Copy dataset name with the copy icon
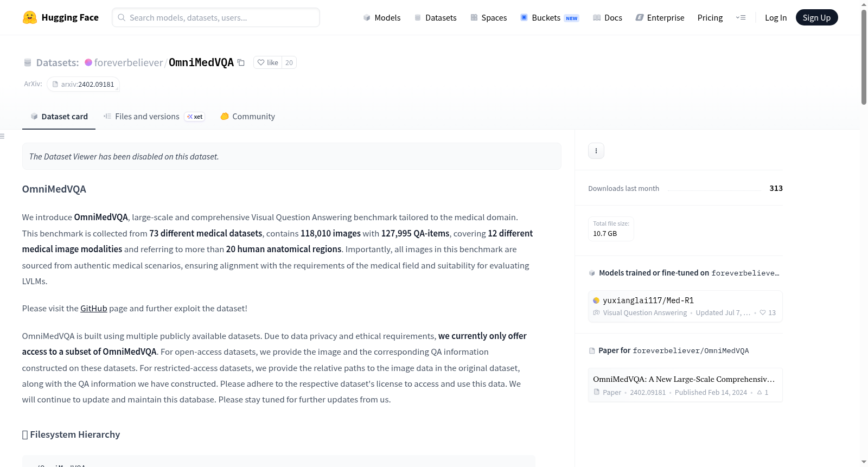Image resolution: width=868 pixels, height=467 pixels. (x=241, y=62)
